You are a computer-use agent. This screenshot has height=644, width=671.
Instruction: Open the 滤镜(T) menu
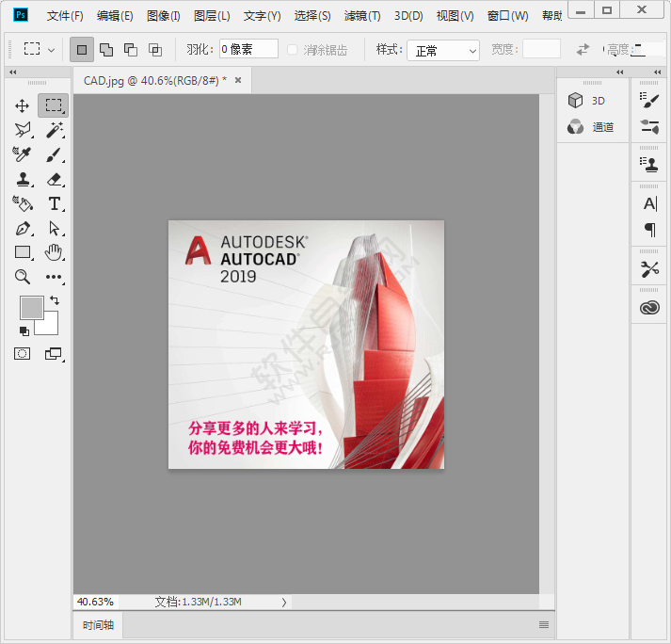(x=362, y=16)
